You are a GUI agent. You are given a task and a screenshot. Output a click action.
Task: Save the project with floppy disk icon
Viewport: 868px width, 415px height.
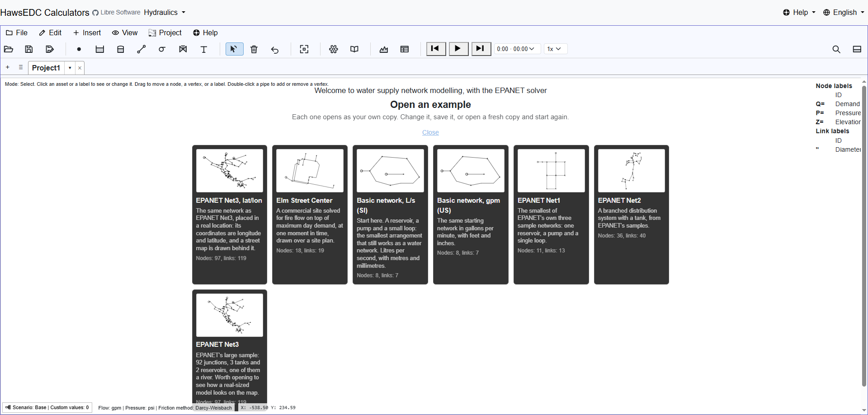pos(29,49)
